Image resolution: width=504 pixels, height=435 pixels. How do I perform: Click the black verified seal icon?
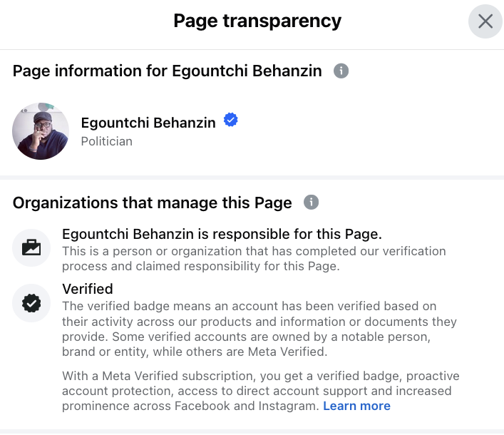tap(31, 304)
